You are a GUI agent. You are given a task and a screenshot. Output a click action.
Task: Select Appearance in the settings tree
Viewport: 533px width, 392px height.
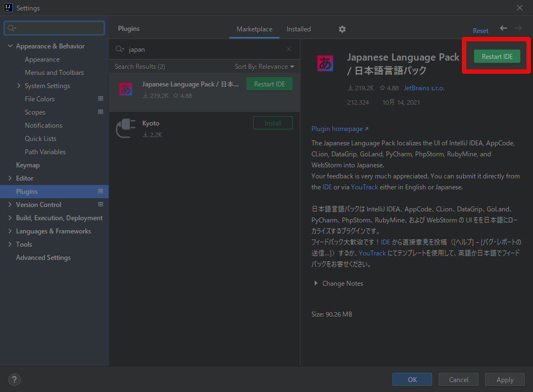42,59
